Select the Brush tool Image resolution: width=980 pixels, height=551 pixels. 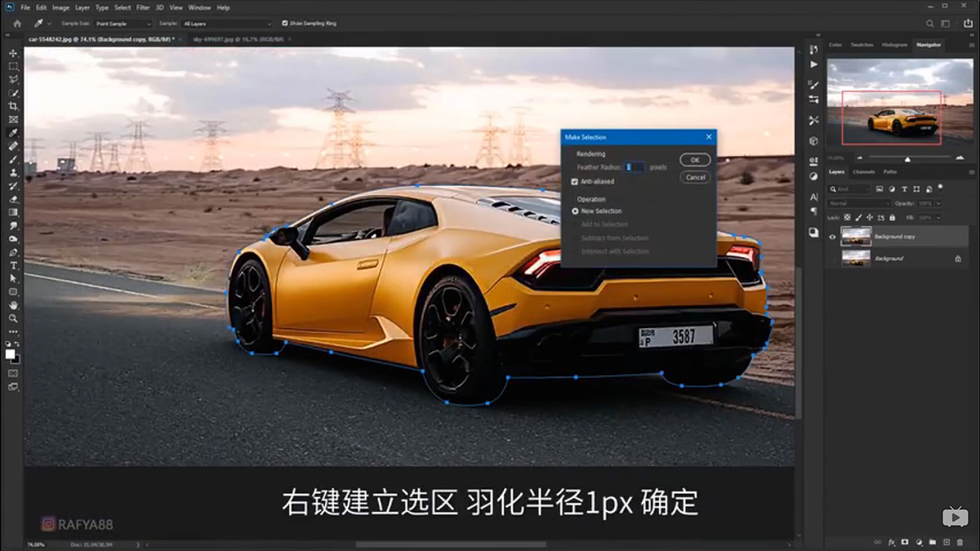(x=12, y=158)
